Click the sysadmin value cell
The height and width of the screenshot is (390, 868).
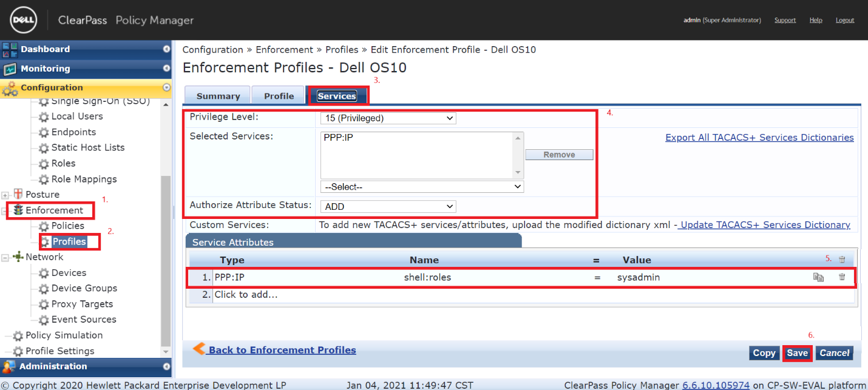point(638,277)
